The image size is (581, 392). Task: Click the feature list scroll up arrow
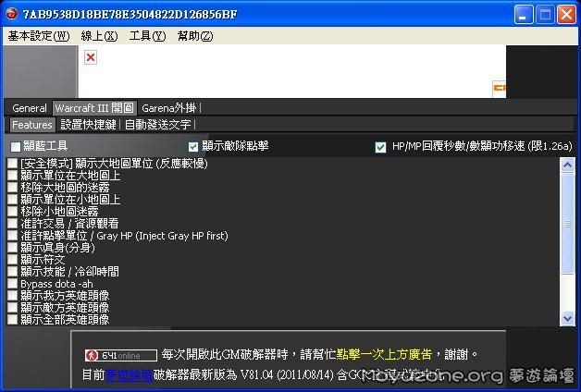(x=568, y=165)
